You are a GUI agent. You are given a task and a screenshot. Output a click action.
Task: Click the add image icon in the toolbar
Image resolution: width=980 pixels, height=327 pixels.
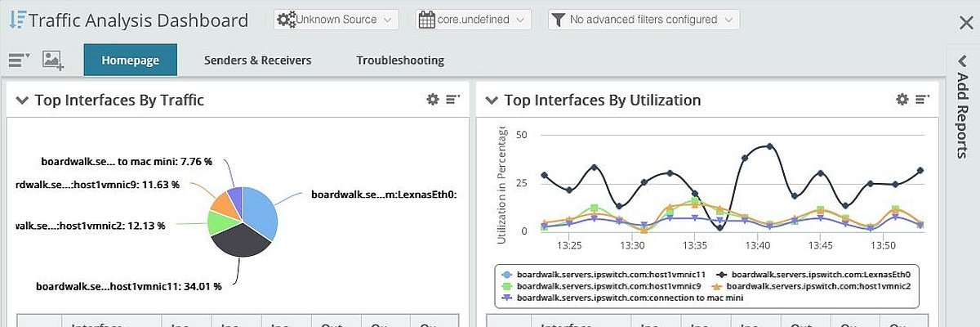point(53,60)
